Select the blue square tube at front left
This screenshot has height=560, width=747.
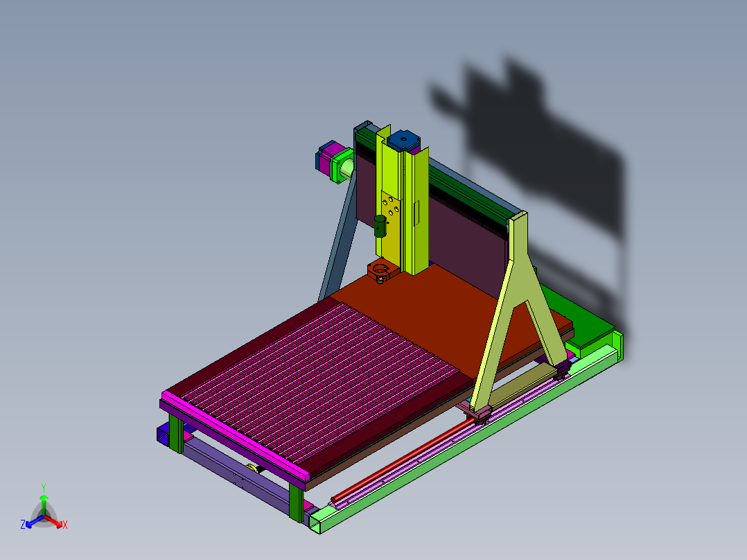tap(164, 435)
